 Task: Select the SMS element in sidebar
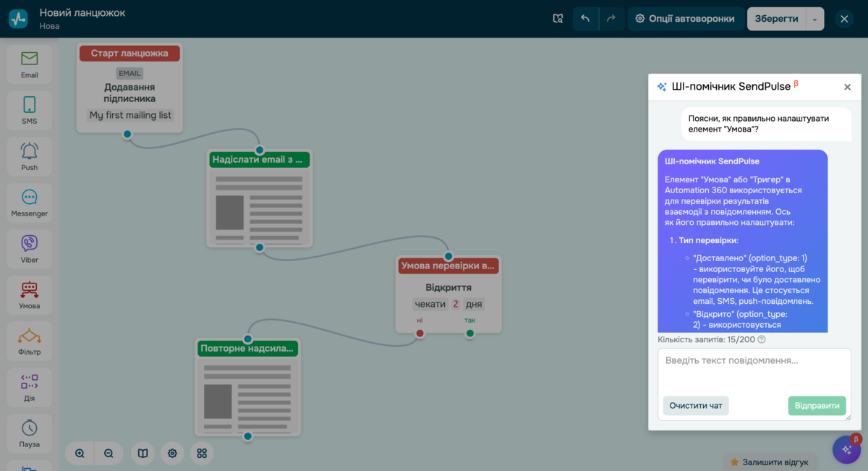(x=30, y=111)
